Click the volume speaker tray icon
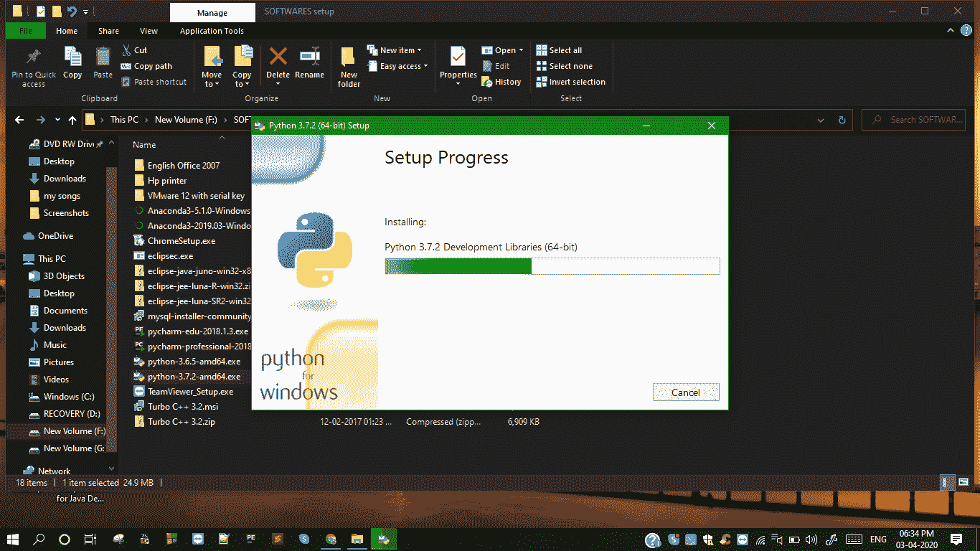 tap(811, 539)
